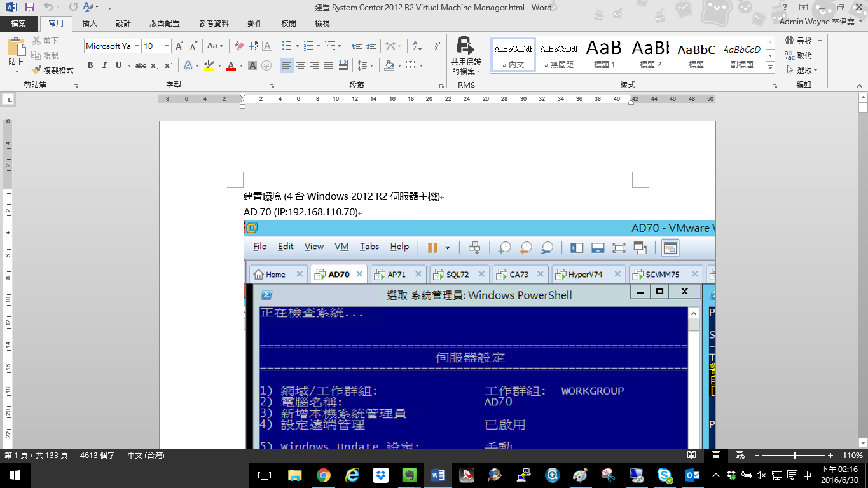This screenshot has height=488, width=868.
Task: Expand the numbered list style dropdown
Action: pos(318,46)
